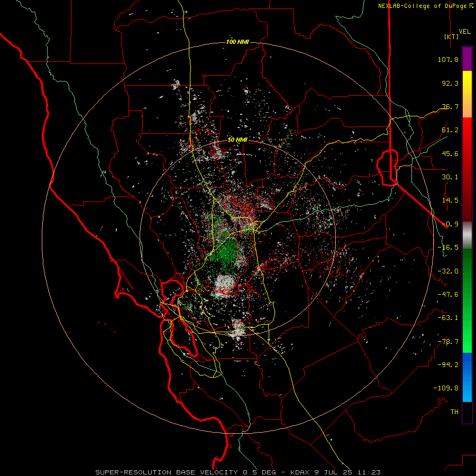Click the blue segment of the velocity color bar
The image size is (476, 476).
(x=467, y=377)
